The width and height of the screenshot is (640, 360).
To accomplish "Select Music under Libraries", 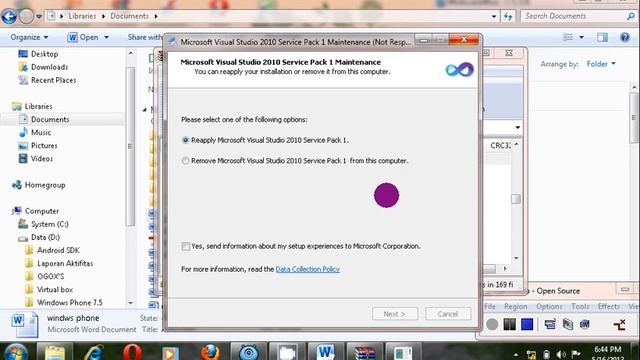I will (x=41, y=132).
